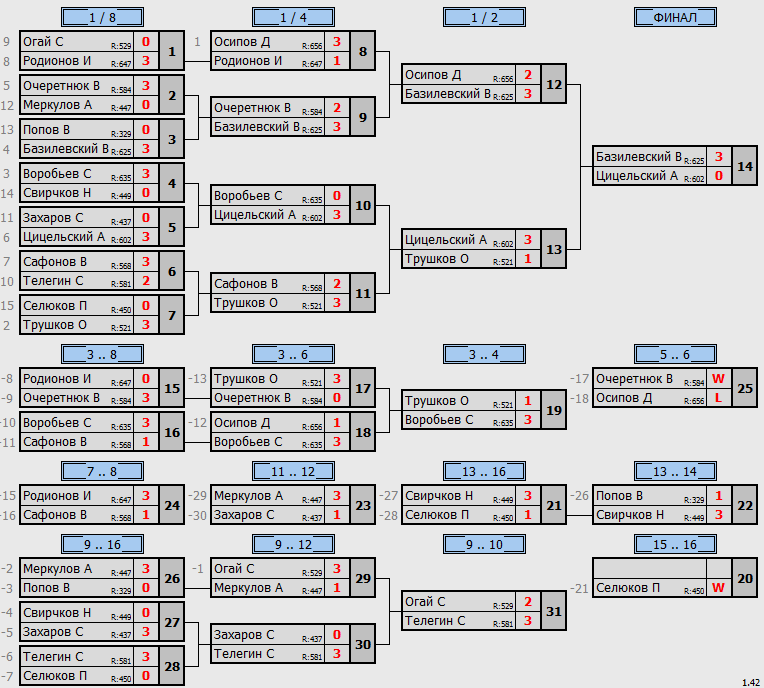Select 'Селюков П' in match 20
The height and width of the screenshot is (688, 764).
click(x=628, y=588)
